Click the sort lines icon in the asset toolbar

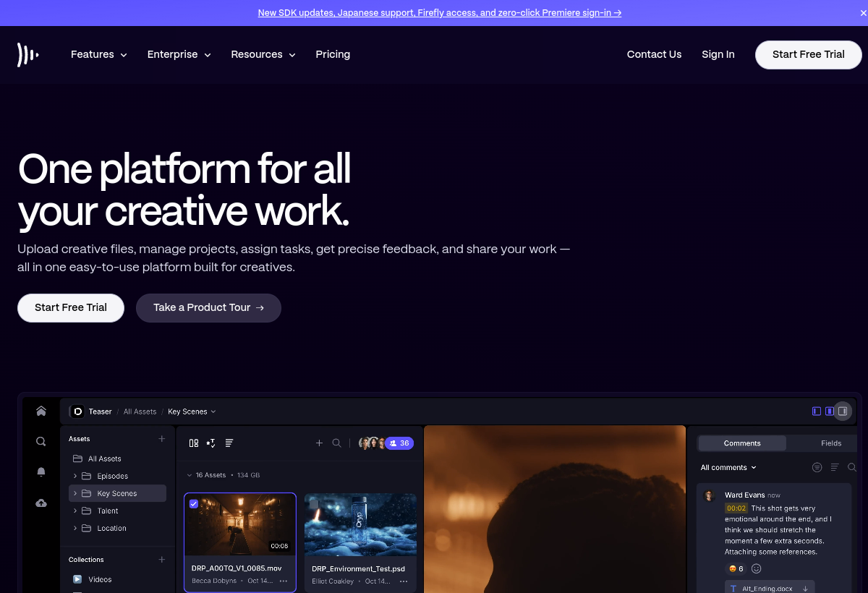coord(229,443)
